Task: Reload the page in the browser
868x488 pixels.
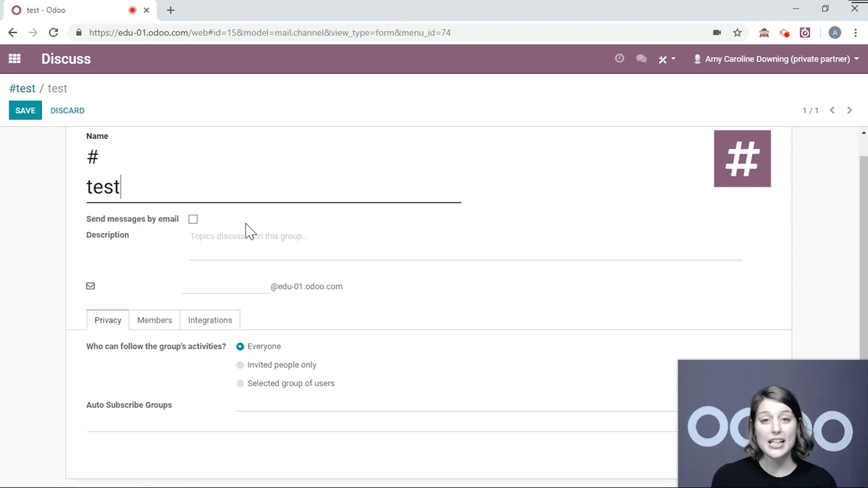Action: click(54, 33)
